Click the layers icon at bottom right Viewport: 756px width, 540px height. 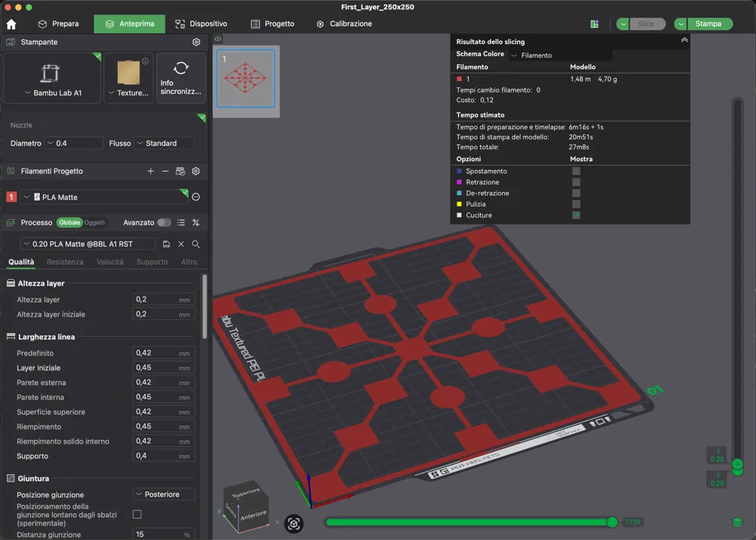(737, 523)
